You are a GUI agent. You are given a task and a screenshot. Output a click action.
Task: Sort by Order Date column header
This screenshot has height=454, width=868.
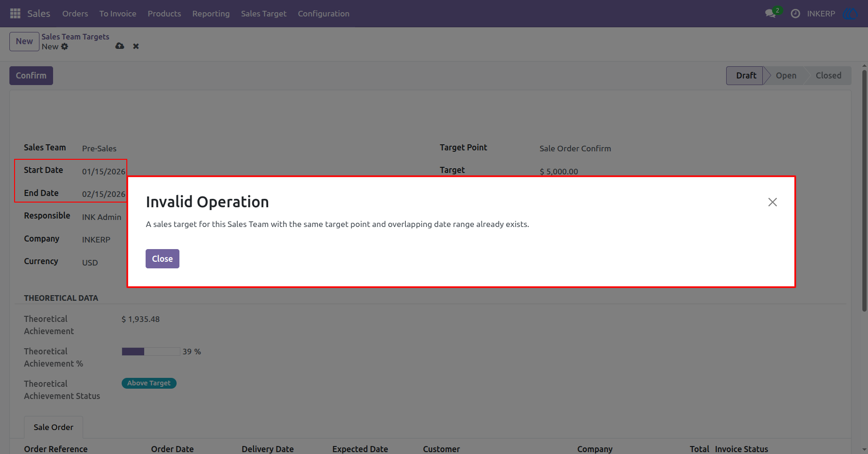tap(172, 449)
